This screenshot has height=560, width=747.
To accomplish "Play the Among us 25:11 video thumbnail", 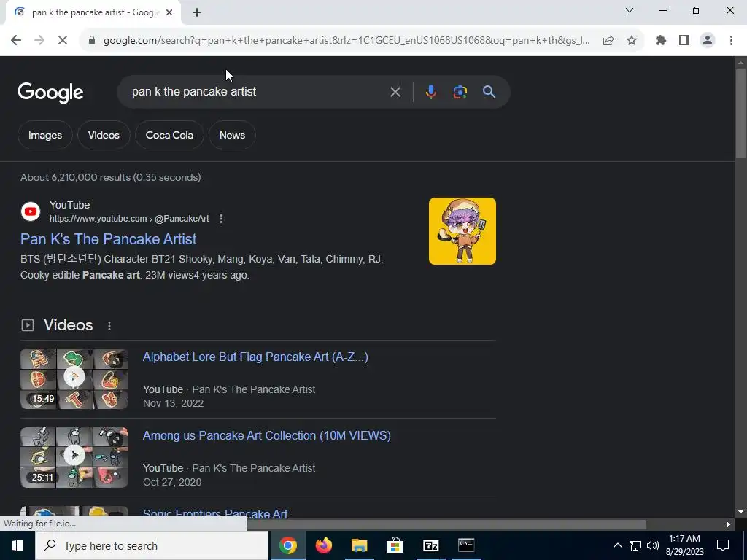I will pyautogui.click(x=74, y=458).
